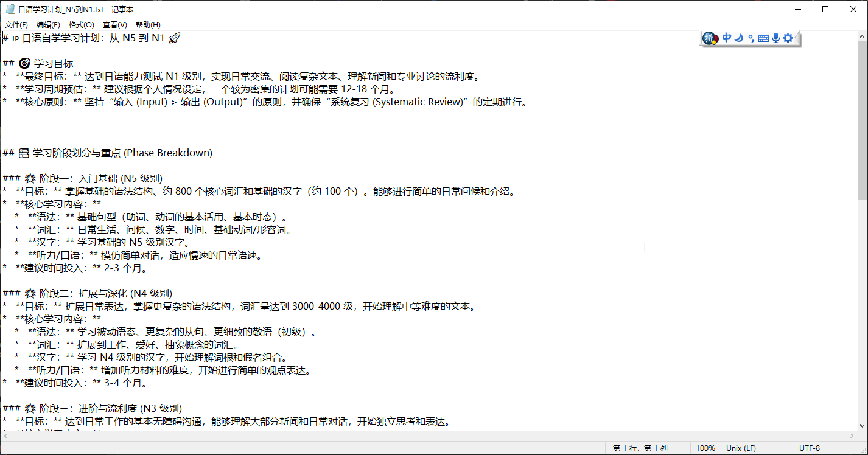
Task: Open IME settings gear icon
Action: pyautogui.click(x=788, y=38)
